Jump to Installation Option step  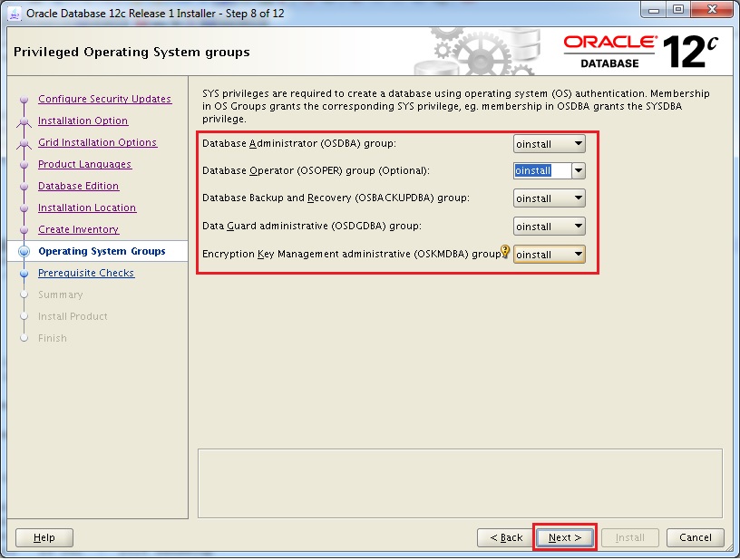pyautogui.click(x=83, y=121)
